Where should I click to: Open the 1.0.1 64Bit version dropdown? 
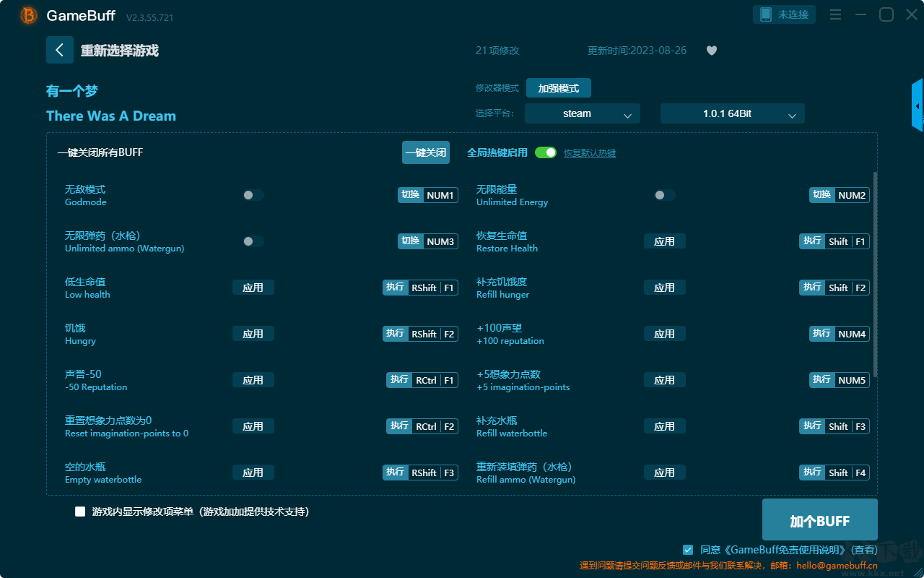tap(733, 113)
